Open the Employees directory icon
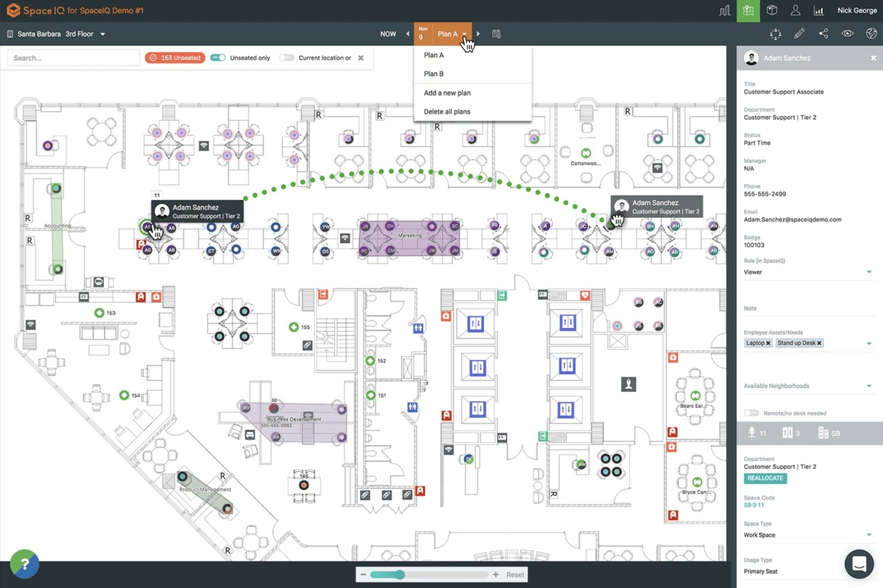The width and height of the screenshot is (883, 588). click(796, 10)
